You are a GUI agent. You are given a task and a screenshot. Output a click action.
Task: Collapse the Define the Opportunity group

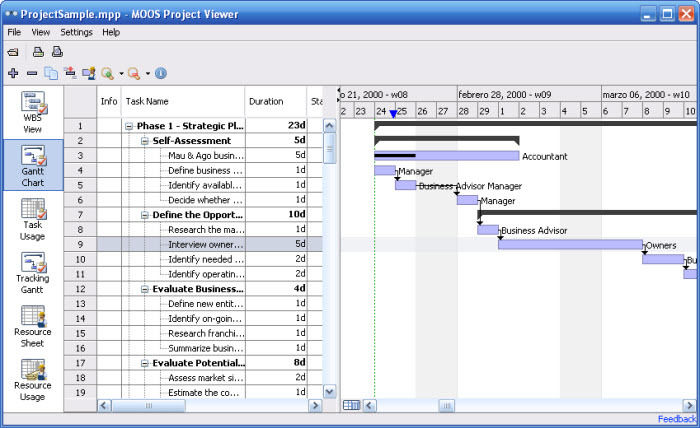coord(145,215)
